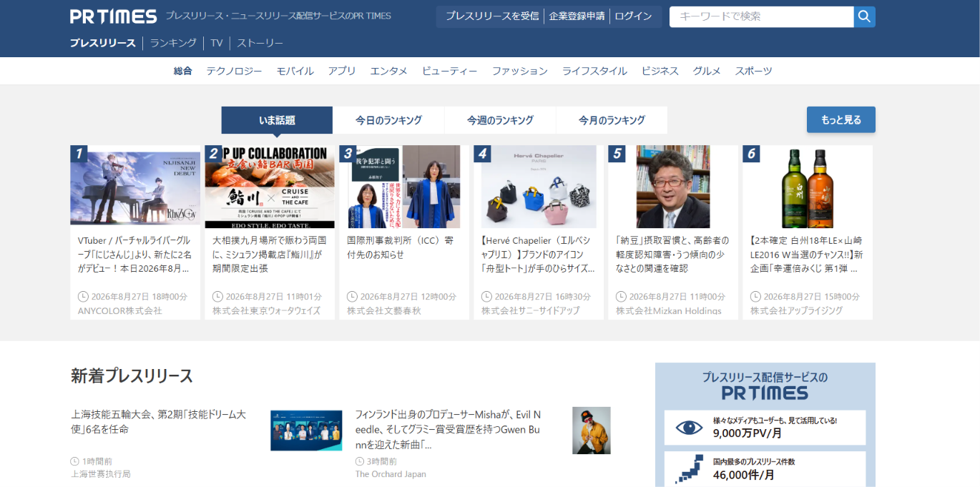The height and width of the screenshot is (487, 980).
Task: Click the PR TIMES logo in header
Action: tap(113, 16)
